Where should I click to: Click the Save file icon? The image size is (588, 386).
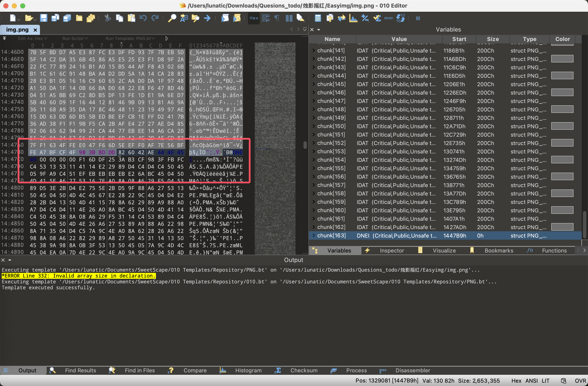pos(44,18)
